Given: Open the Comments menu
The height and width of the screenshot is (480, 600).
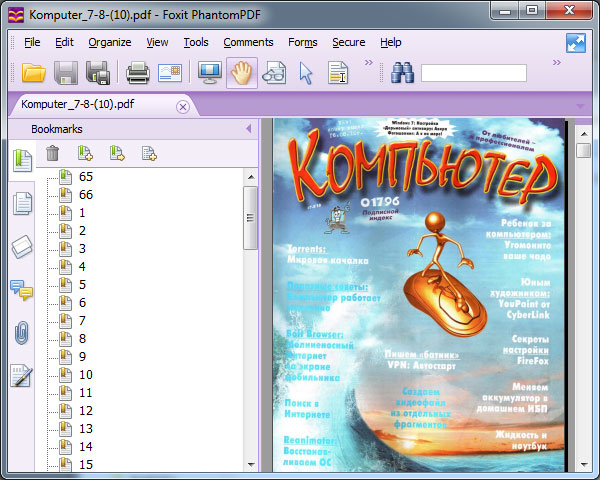Looking at the screenshot, I should [248, 42].
